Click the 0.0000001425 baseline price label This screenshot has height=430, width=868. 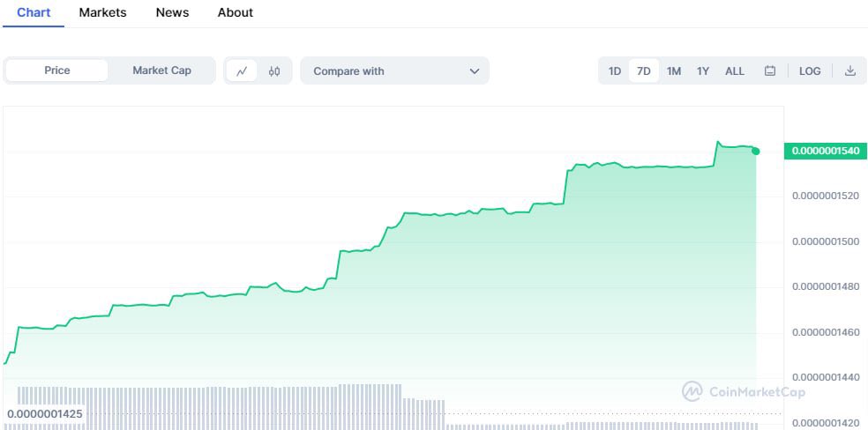45,413
